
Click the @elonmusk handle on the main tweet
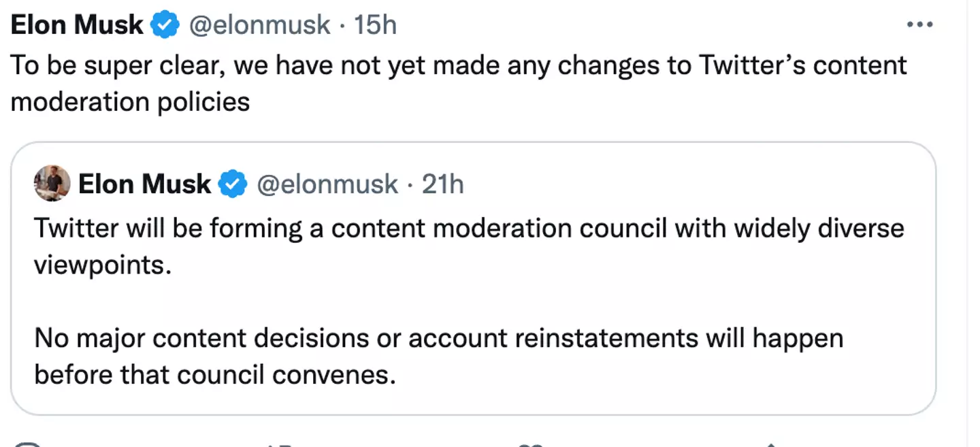[259, 26]
